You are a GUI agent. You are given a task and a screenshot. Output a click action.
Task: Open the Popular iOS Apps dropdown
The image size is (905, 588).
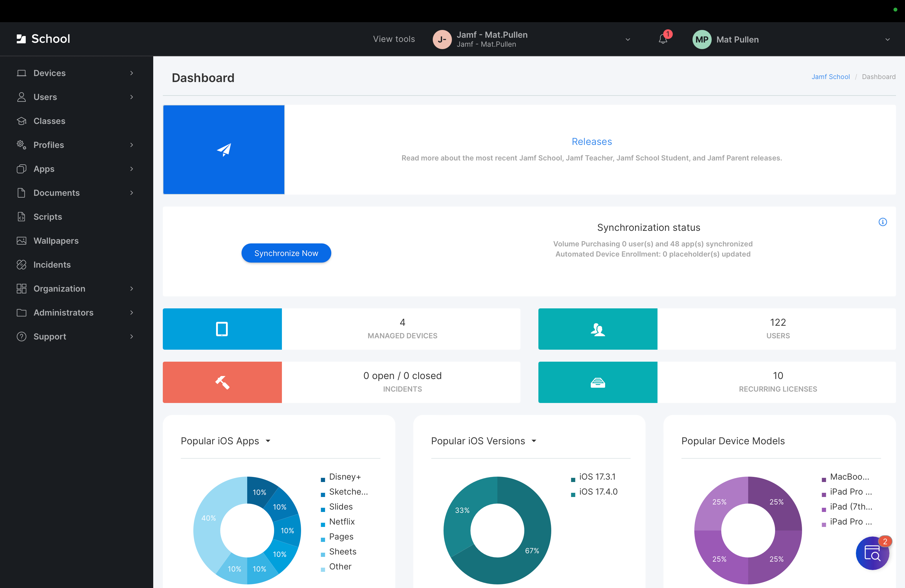pyautogui.click(x=268, y=441)
